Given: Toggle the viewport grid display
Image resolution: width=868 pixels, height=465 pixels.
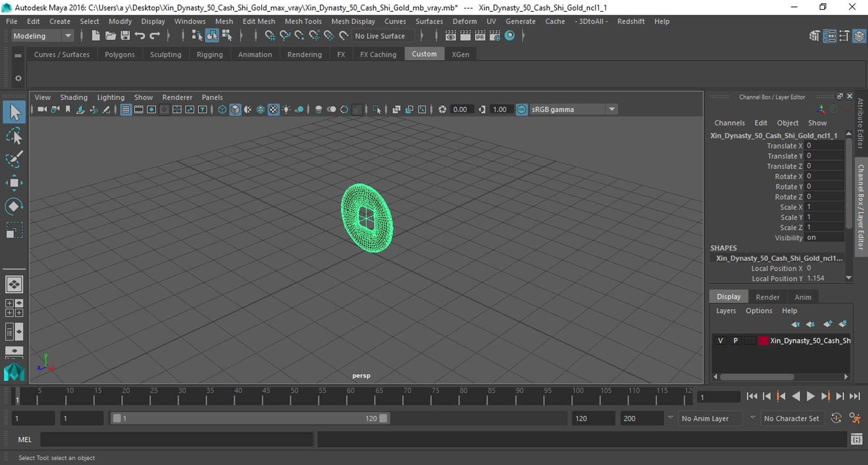Looking at the screenshot, I should [126, 109].
